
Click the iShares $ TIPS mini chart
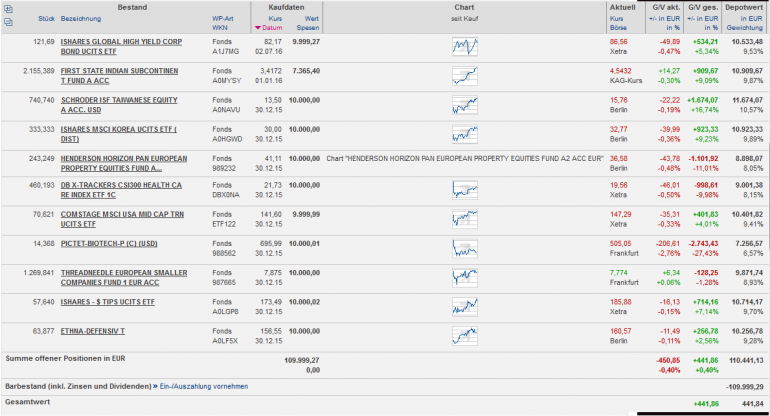tap(463, 306)
